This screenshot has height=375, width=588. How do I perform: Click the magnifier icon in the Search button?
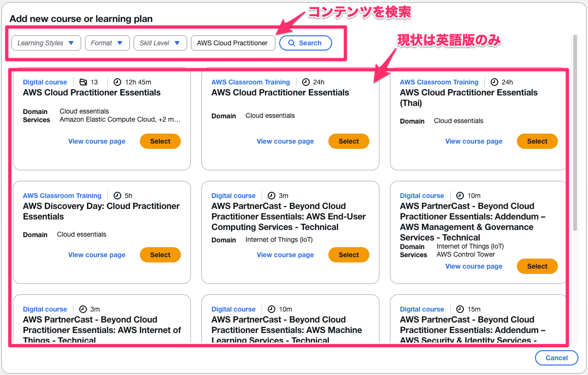tap(292, 43)
